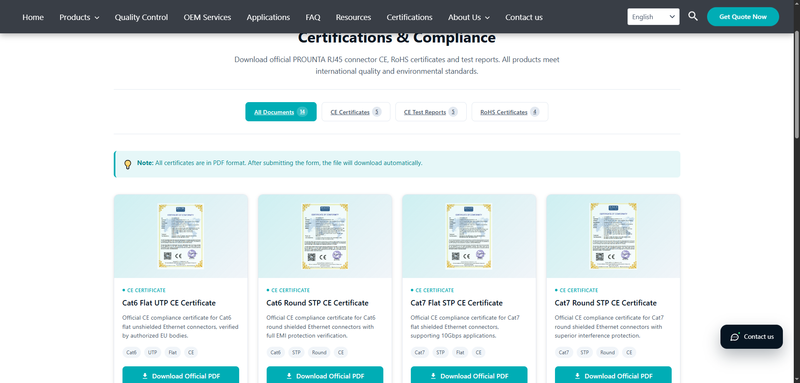This screenshot has width=800, height=383.
Task: Click the Get Quote Now button
Action: (743, 17)
